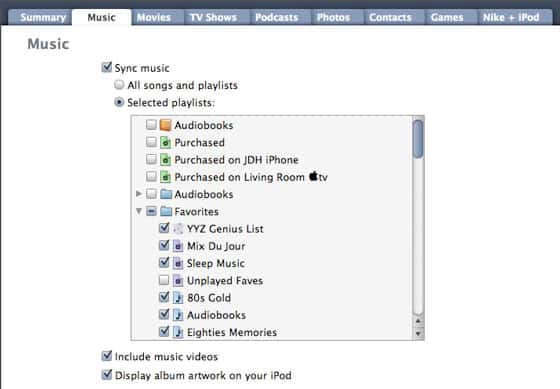Toggle the Favorites folder mixed-state checkbox
Screen dimensions: 560x389
tap(151, 211)
